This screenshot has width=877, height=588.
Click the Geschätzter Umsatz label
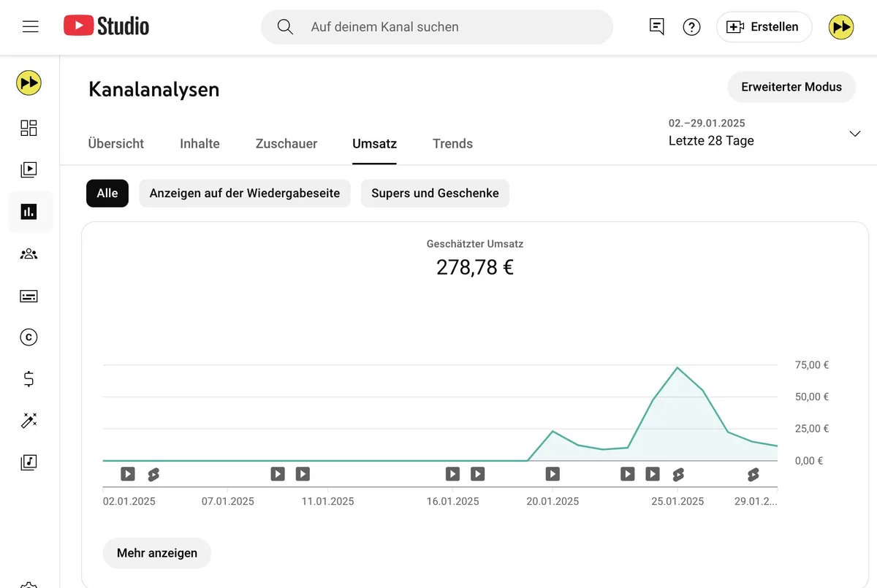(x=475, y=244)
